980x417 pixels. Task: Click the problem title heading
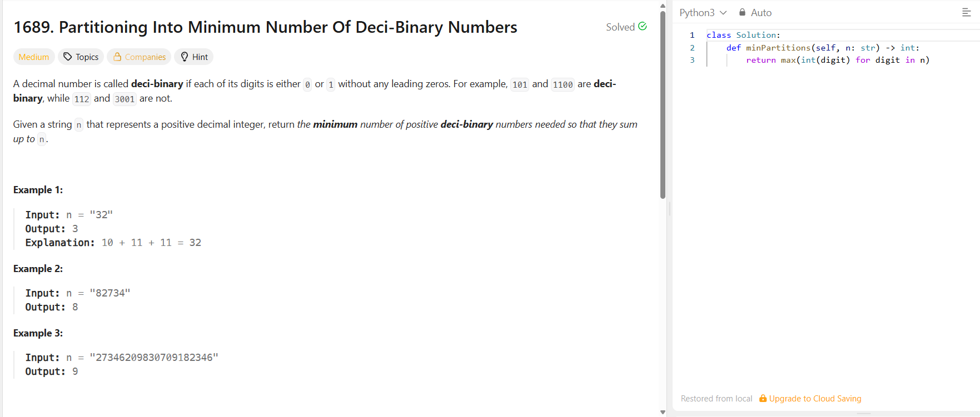pos(265,27)
